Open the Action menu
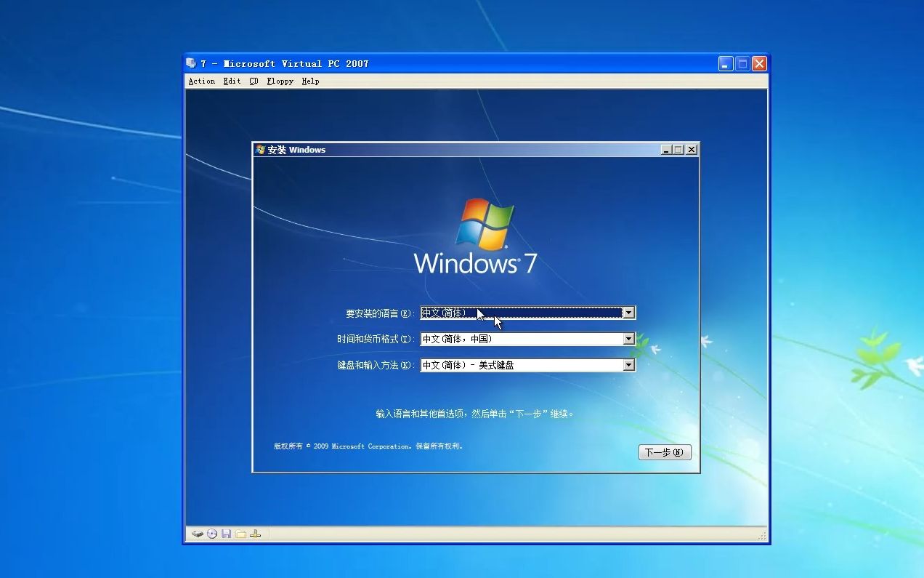Viewport: 924px width, 578px height. (201, 81)
